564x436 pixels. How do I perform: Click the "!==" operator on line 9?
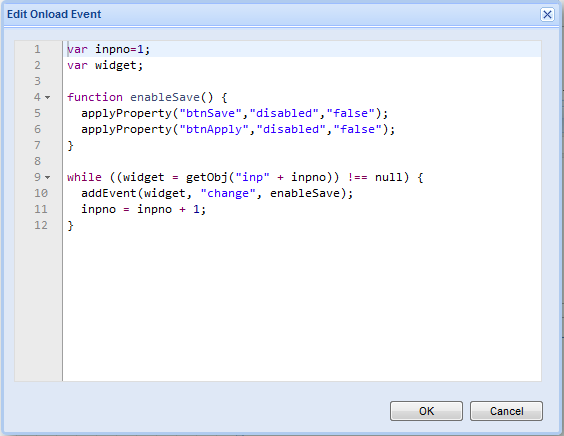pos(357,177)
